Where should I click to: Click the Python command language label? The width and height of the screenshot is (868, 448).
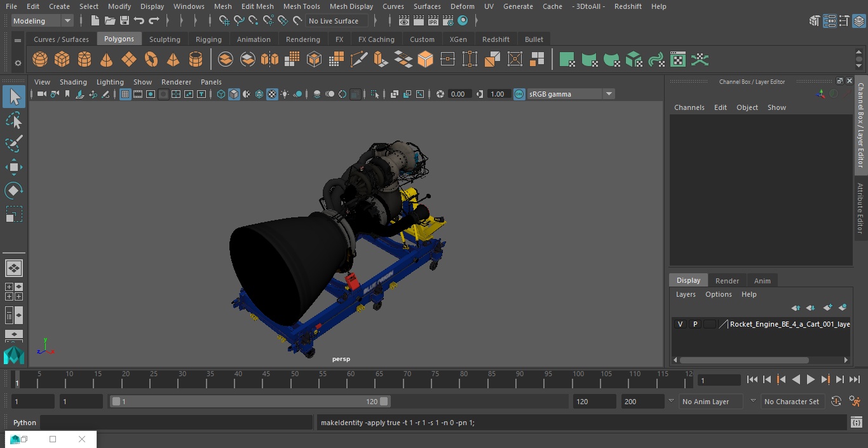[25, 423]
